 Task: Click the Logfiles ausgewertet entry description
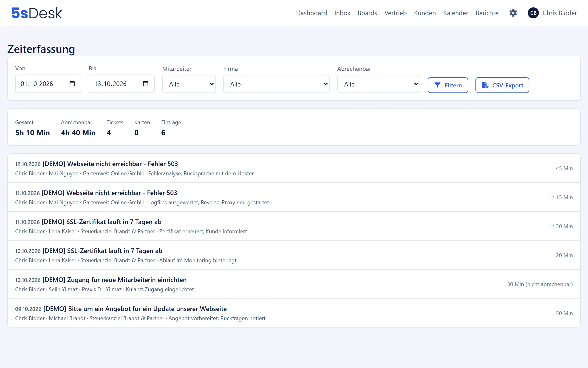pos(208,202)
